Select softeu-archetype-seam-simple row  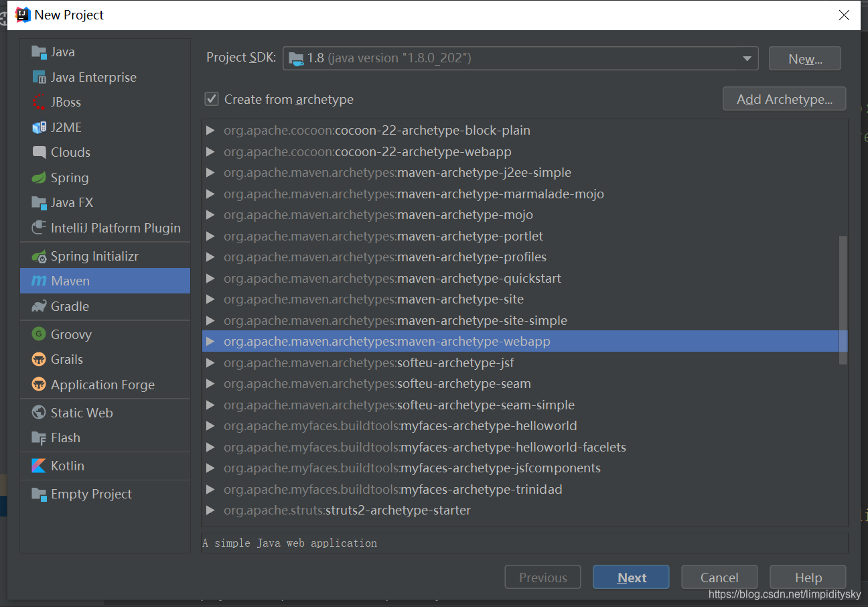pos(524,405)
